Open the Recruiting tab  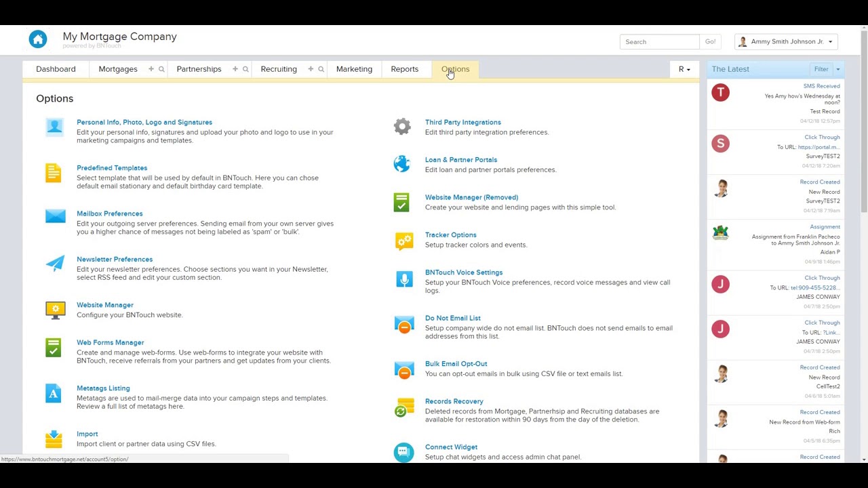tap(279, 69)
